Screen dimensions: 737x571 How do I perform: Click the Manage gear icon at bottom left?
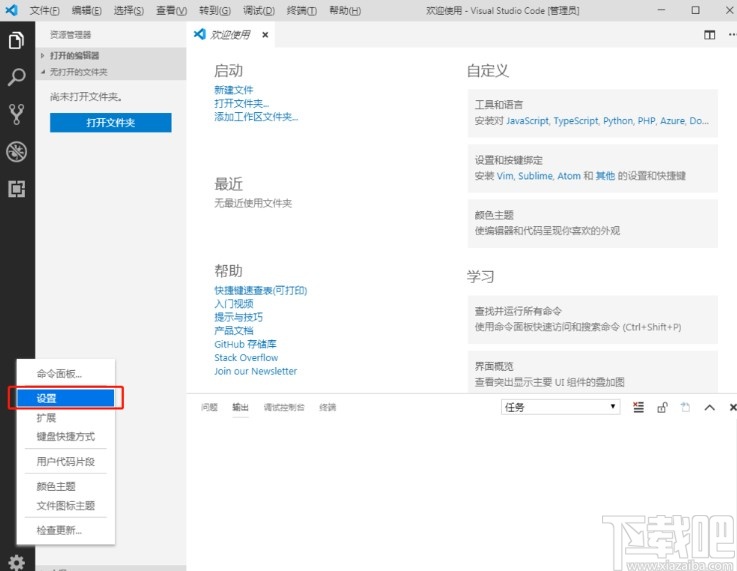coord(16,562)
